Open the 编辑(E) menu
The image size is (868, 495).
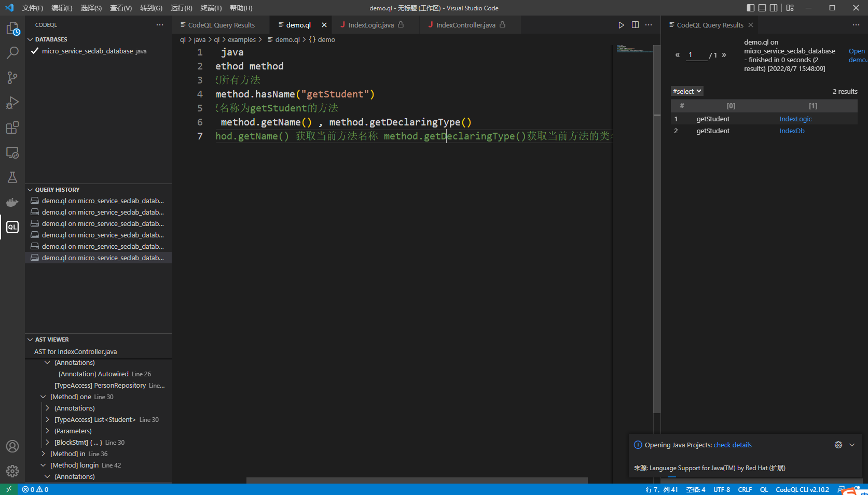coord(62,8)
